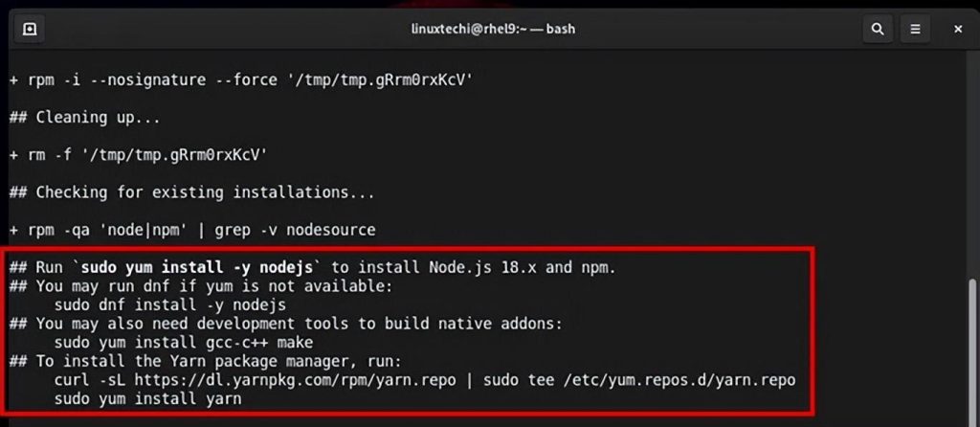The height and width of the screenshot is (427, 980).
Task: Open the hamburger main menu
Action: pos(916,29)
